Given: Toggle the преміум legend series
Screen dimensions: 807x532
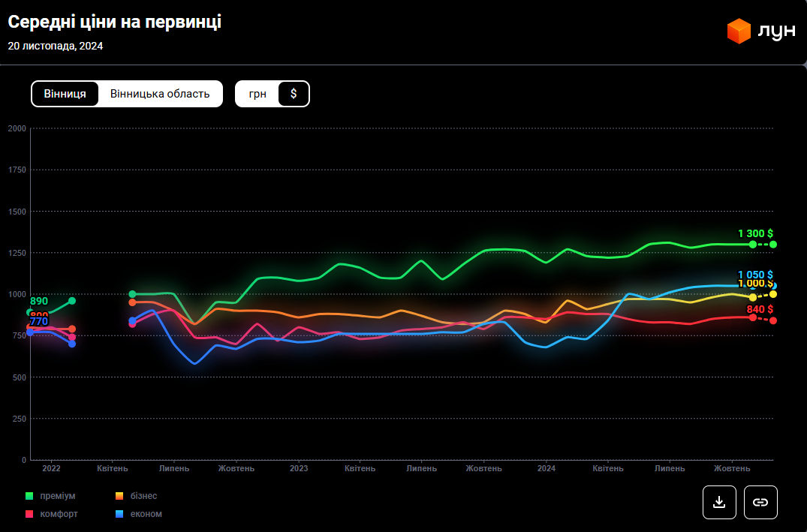Looking at the screenshot, I should [52, 496].
